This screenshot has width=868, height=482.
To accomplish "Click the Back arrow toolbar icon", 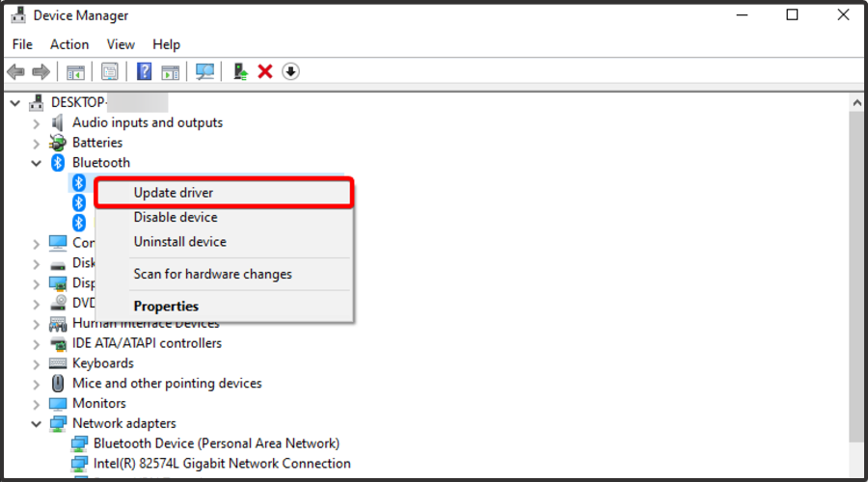I will pos(16,72).
